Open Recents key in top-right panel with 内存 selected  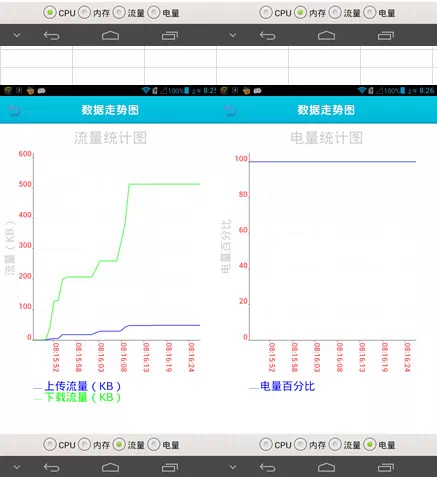coord(386,35)
